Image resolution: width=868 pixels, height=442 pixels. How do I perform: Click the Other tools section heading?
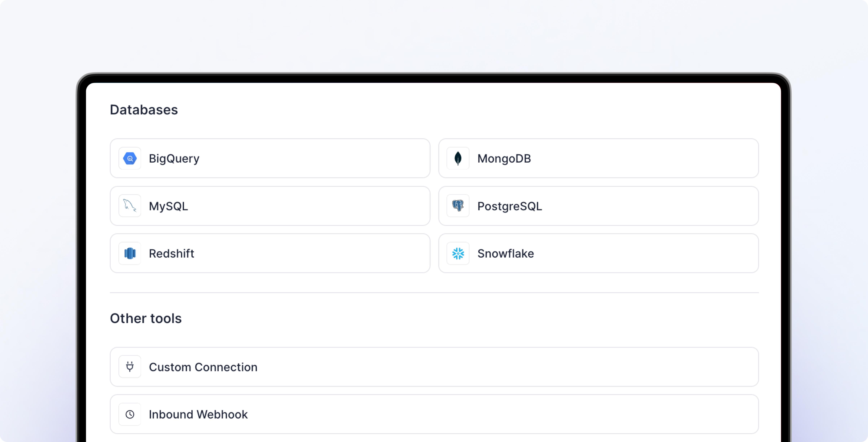pos(146,318)
